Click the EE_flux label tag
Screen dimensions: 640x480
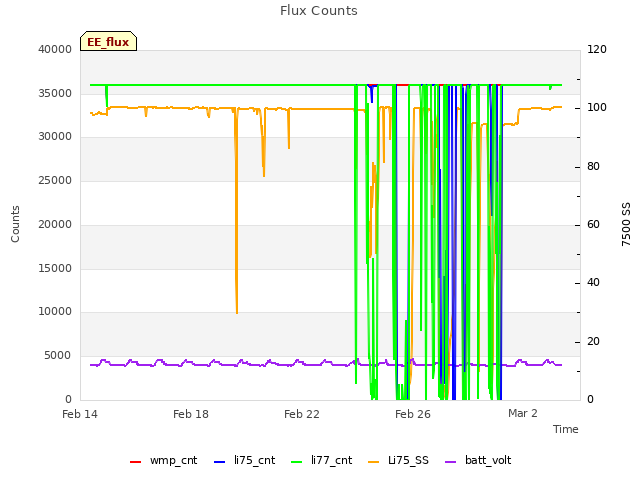pyautogui.click(x=108, y=41)
